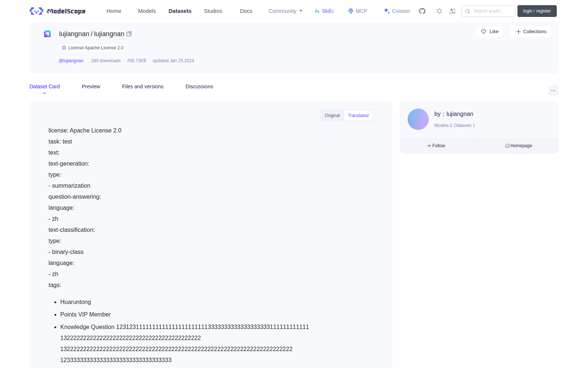Open the Studios section

click(x=213, y=11)
